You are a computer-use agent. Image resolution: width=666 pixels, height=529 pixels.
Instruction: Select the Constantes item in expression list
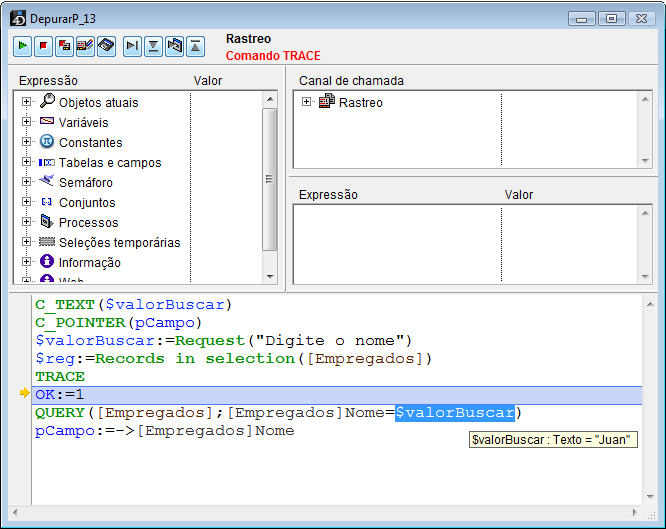[x=90, y=143]
